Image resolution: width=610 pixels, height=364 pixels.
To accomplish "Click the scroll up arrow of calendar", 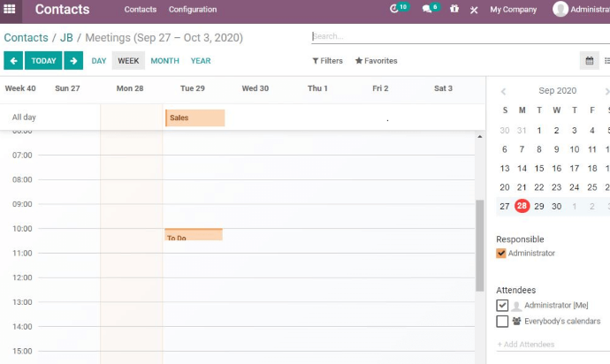I will click(x=480, y=136).
